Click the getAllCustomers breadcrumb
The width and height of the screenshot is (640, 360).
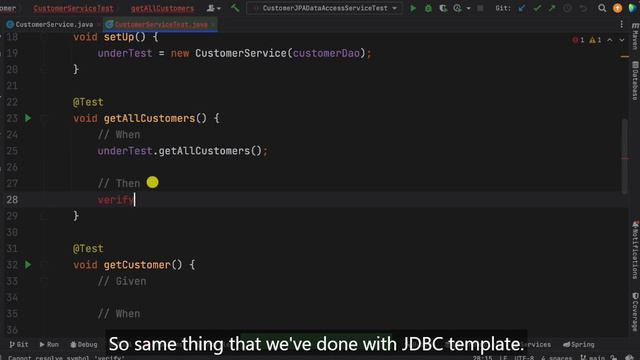coord(162,8)
